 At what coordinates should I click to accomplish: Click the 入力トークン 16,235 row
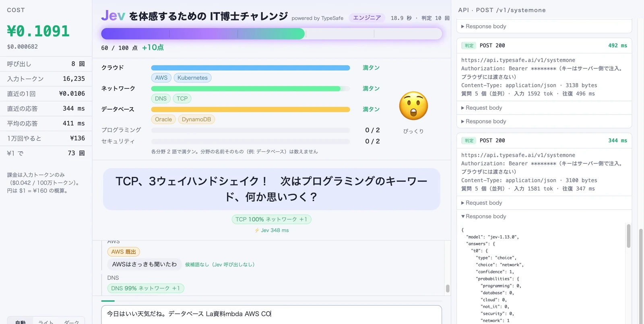point(46,79)
